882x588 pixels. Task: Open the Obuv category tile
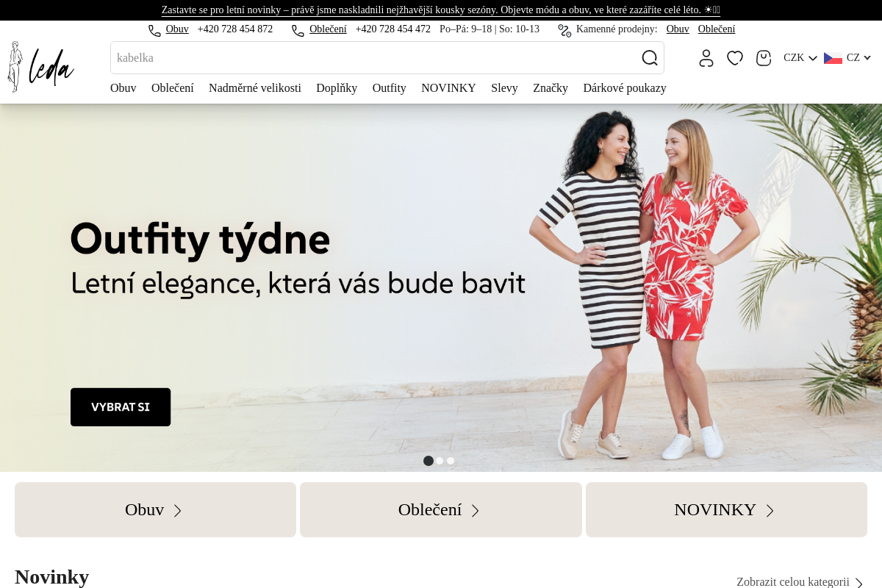click(x=155, y=510)
